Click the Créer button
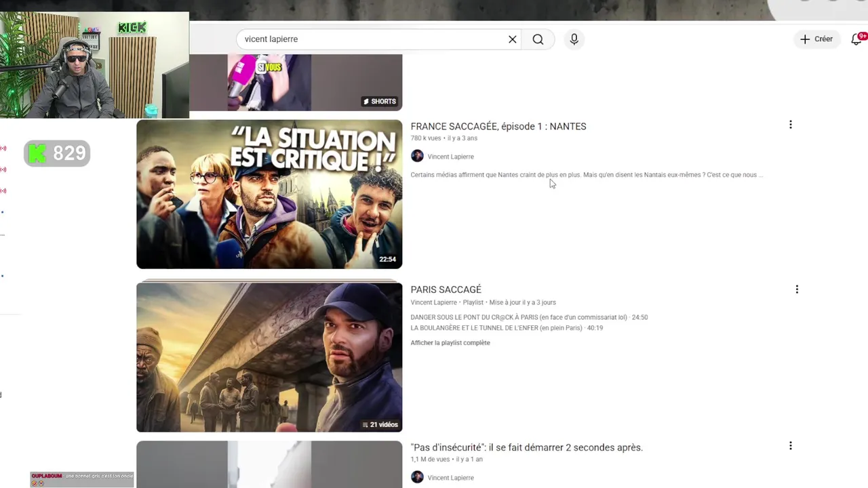The width and height of the screenshot is (868, 488). tap(816, 39)
